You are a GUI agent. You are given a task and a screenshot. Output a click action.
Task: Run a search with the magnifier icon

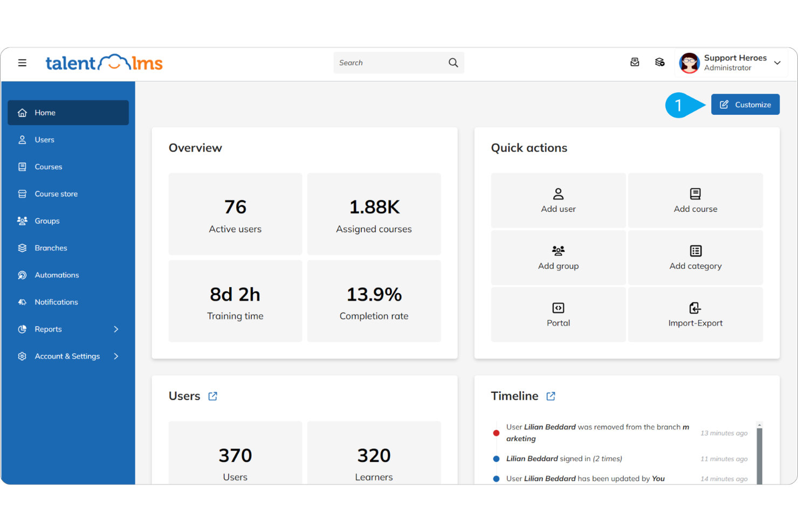point(453,63)
